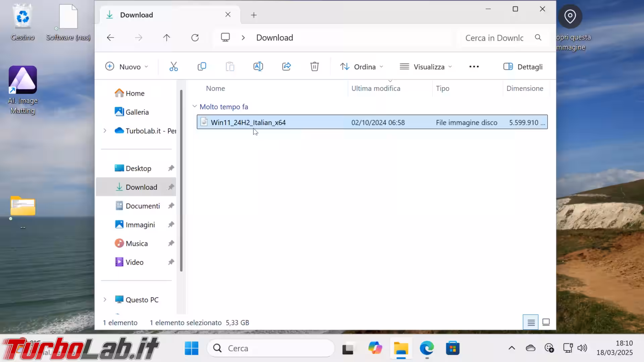
Task: Collapse the Molto tempo fa group
Action: [195, 107]
